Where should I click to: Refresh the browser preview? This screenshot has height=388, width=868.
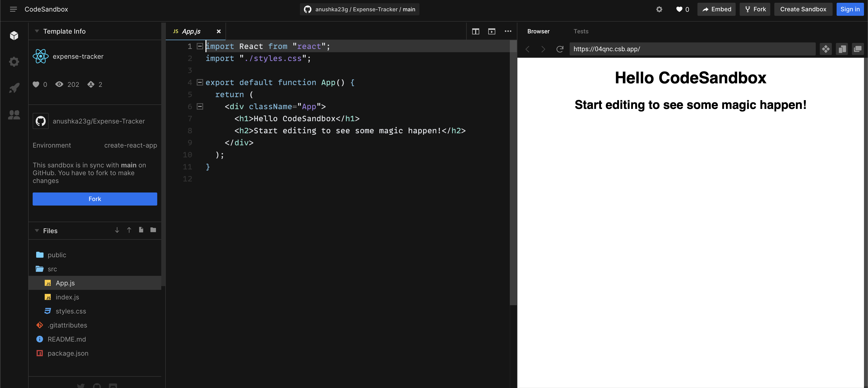(x=560, y=49)
